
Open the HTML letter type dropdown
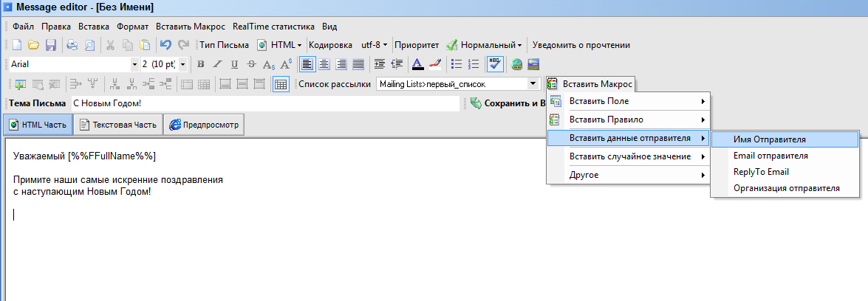pyautogui.click(x=280, y=45)
